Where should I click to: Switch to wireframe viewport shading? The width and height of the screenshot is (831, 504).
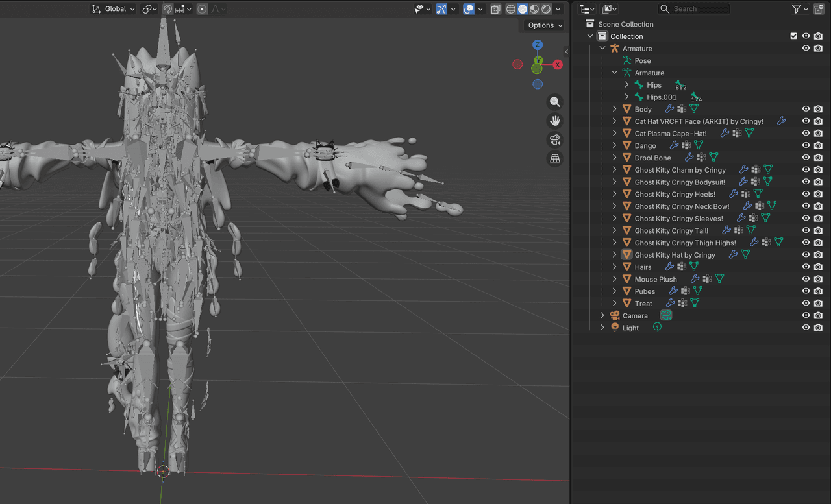coord(511,9)
